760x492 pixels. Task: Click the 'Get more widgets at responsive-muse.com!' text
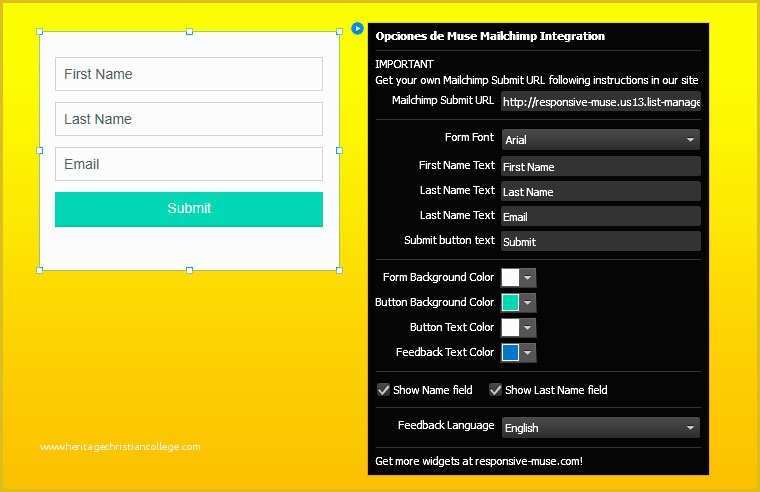pos(479,461)
